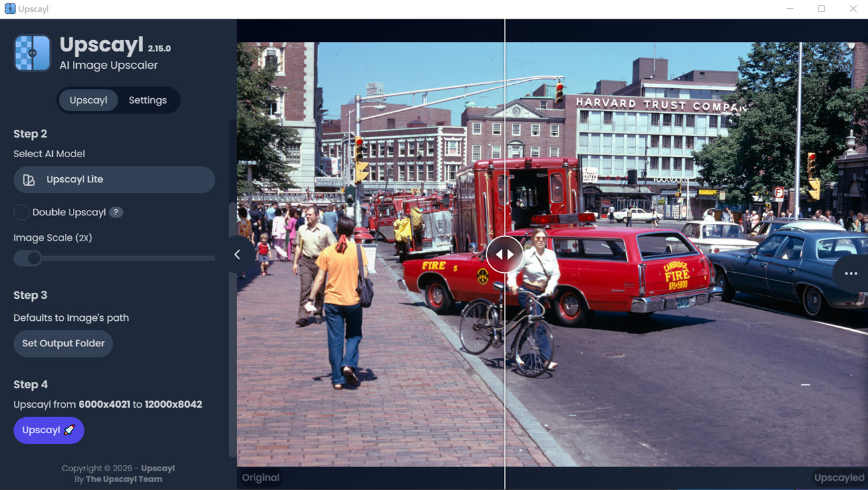Click the '12000x8042' output resolution text
The height and width of the screenshot is (490, 868).
click(173, 404)
